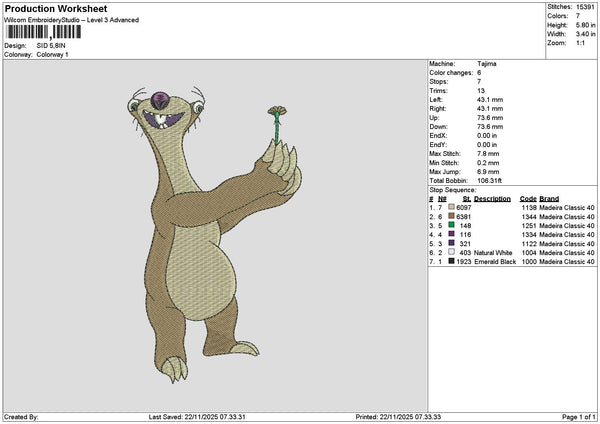Screen dimensions: 600x424
Task: Click the Total Bobbin value 106.31ft
Action: pos(489,181)
